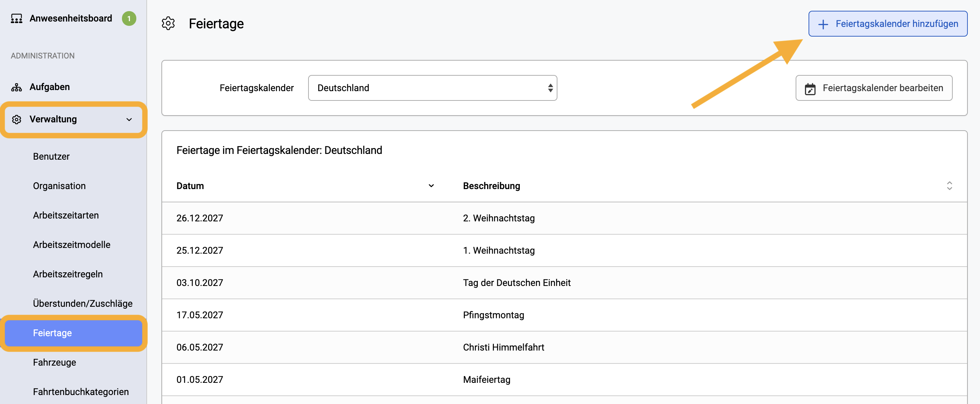The width and height of the screenshot is (980, 404).
Task: Select the Feiertage submenu item
Action: click(74, 333)
